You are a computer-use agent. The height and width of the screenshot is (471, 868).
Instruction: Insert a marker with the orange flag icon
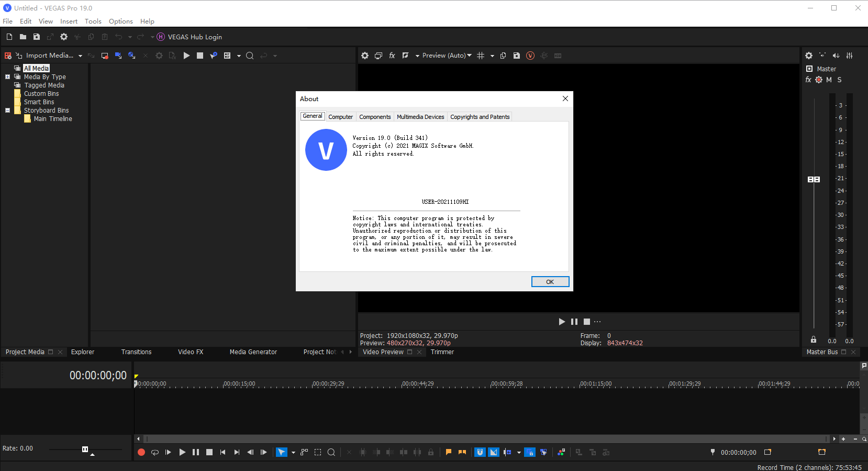point(449,452)
